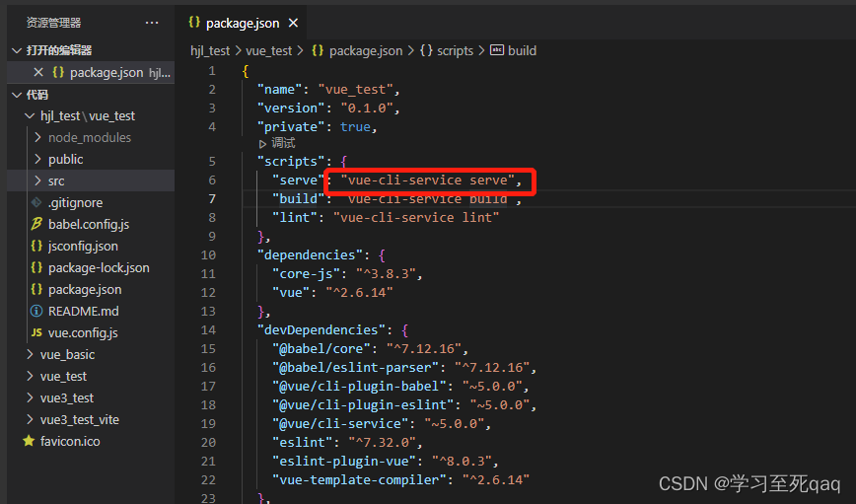Click the "^2.6.14" vue version value
This screenshot has height=504, width=856.
pos(359,293)
